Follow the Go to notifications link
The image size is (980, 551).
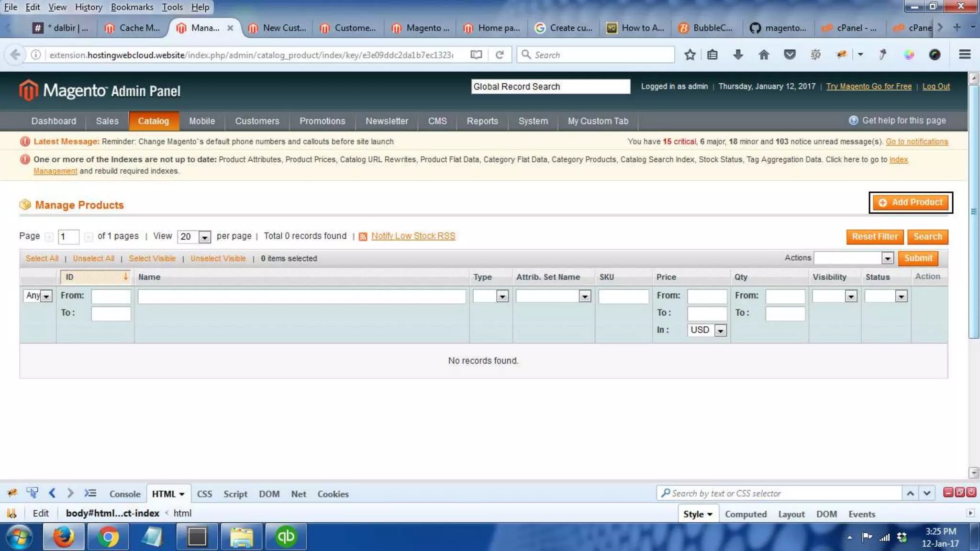[x=916, y=142]
